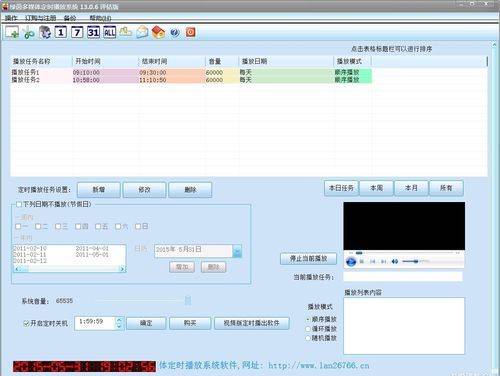
Task: Click the 本日任务 today's tasks button
Action: point(341,188)
